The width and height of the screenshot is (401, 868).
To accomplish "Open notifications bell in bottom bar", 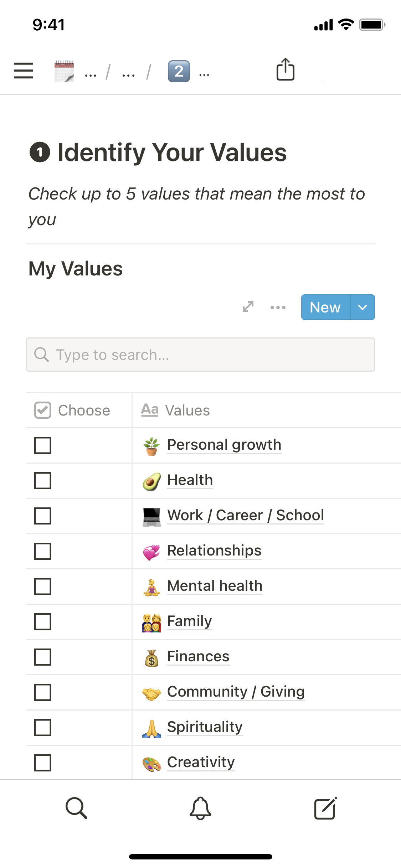I will (200, 808).
